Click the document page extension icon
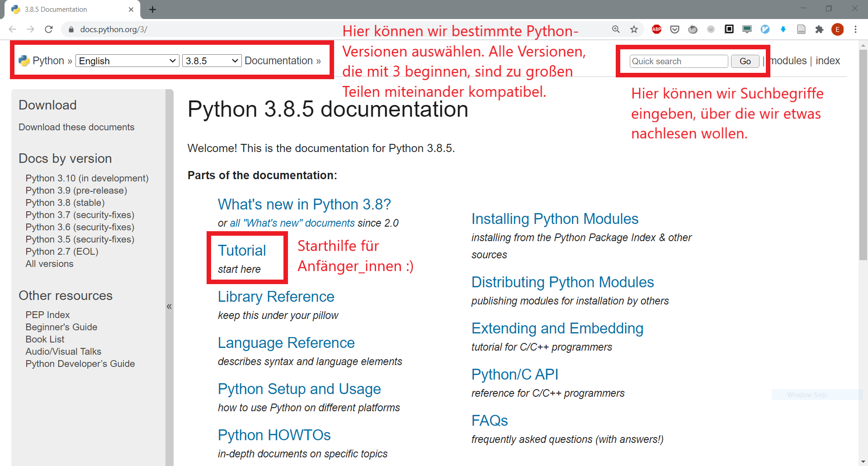This screenshot has height=466, width=868. pos(801,29)
